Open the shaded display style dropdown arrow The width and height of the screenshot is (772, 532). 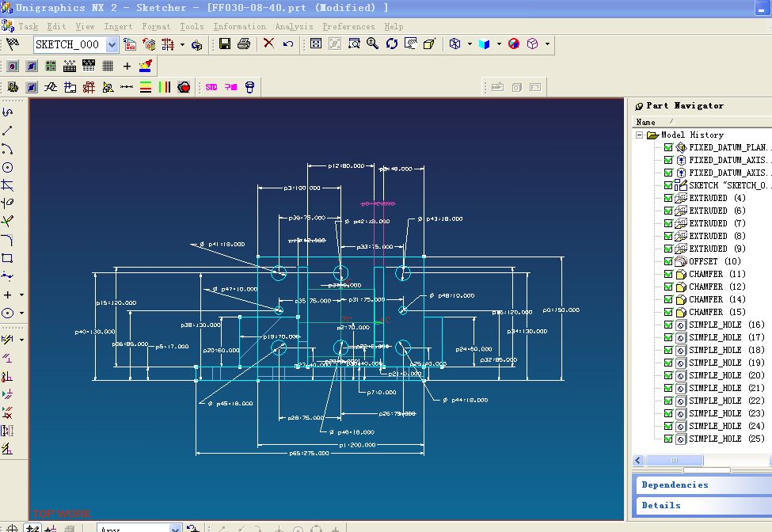(x=499, y=44)
